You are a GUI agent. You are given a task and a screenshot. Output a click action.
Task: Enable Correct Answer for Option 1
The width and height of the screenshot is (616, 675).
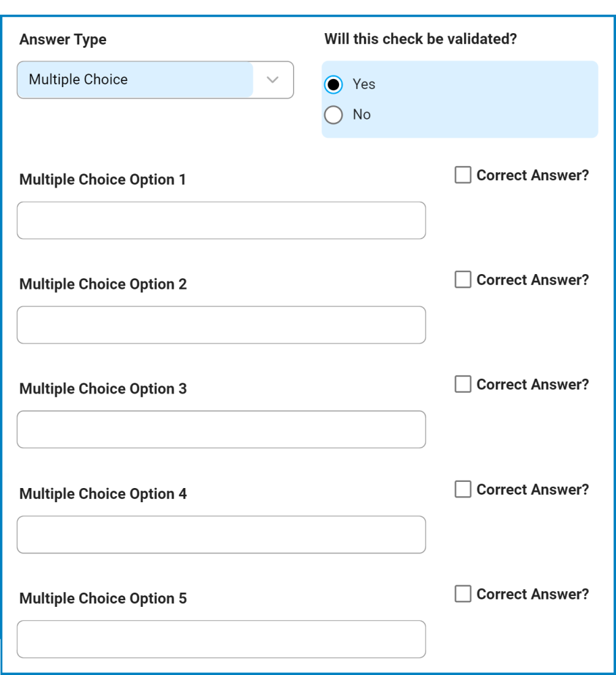[463, 175]
